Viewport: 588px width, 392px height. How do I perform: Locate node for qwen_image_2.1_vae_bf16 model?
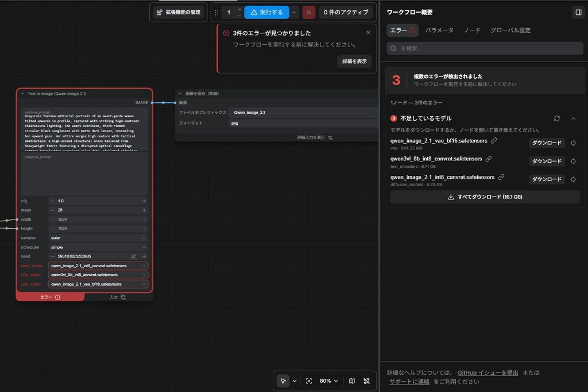(x=573, y=143)
